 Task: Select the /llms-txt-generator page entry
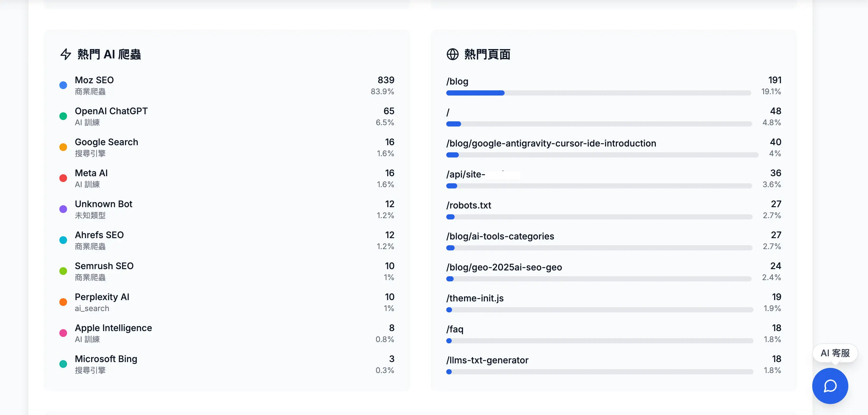(x=487, y=360)
